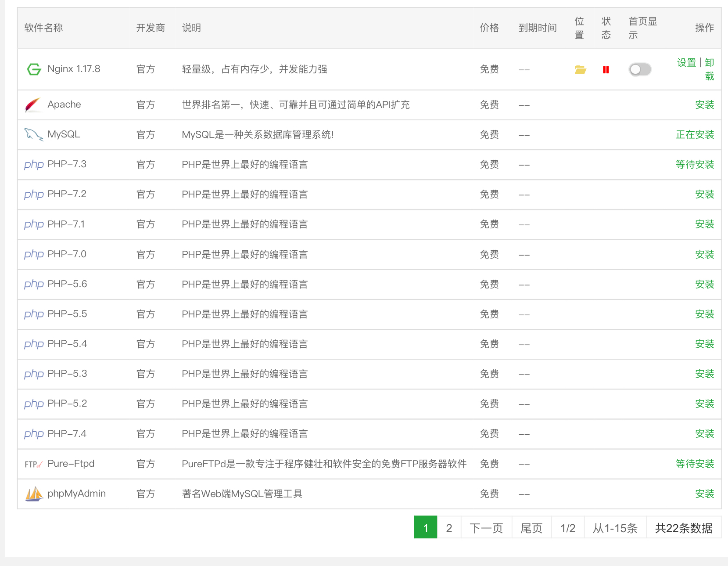Click the MySQL 正在安装 status link

[695, 135]
